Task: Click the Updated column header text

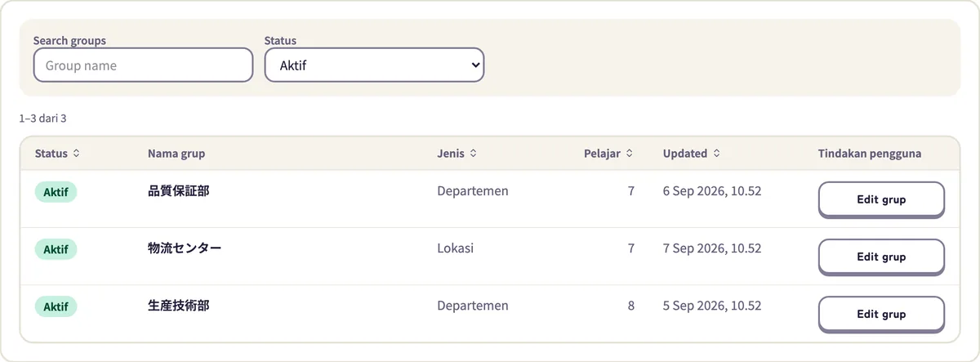Action: point(685,154)
